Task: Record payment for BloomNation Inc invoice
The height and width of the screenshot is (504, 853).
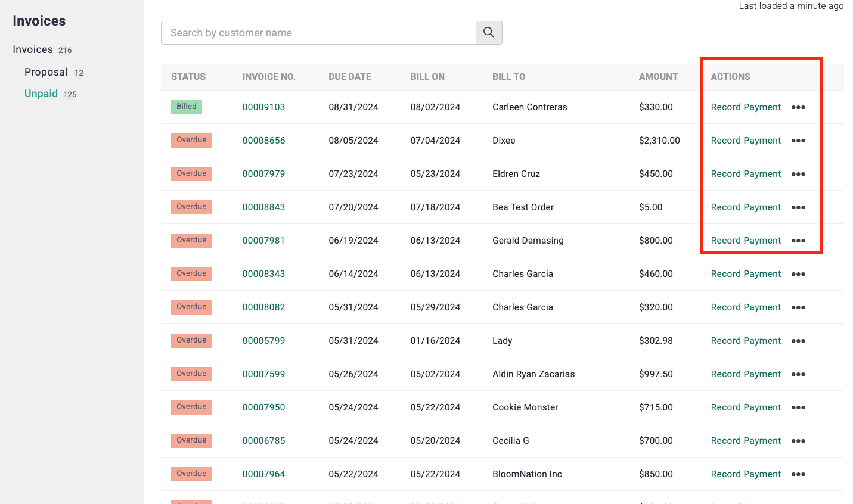Action: 746,474
